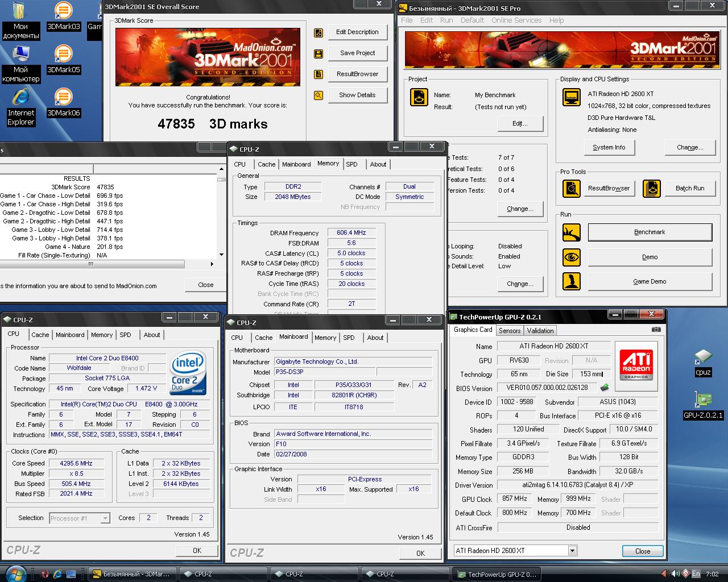Click the TechPowerUp GPU-Z taskbar button

(x=496, y=575)
